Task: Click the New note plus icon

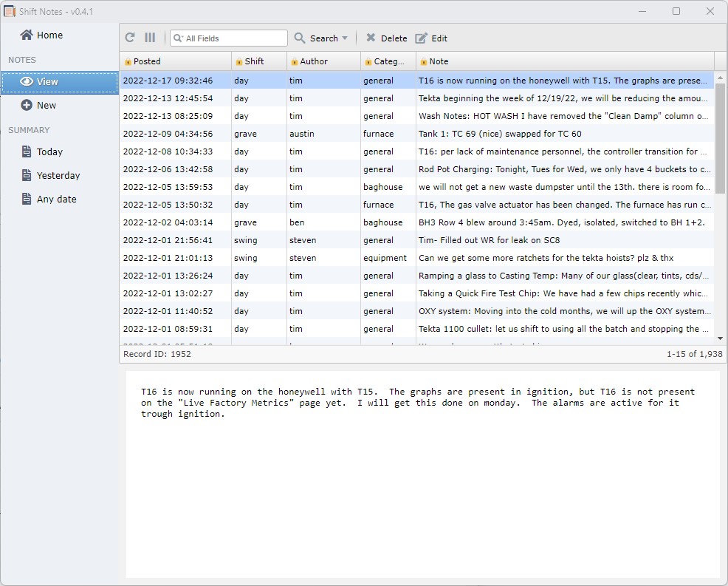Action: coord(27,105)
